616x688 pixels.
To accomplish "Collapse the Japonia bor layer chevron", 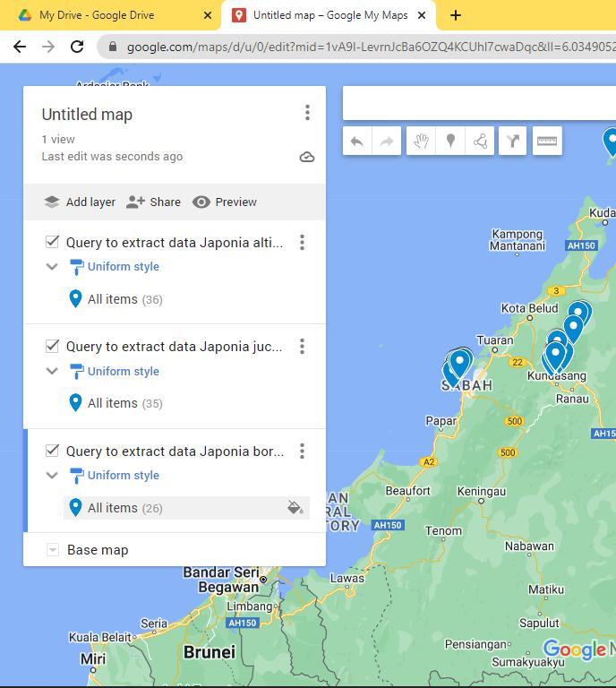I will [52, 475].
